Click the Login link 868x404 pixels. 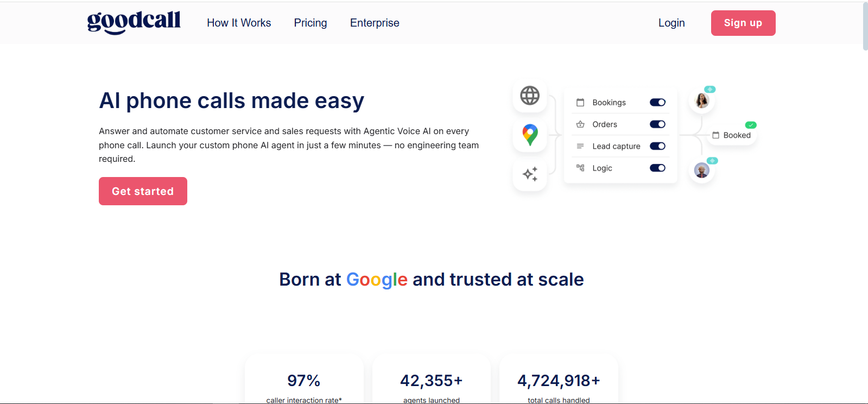(671, 23)
